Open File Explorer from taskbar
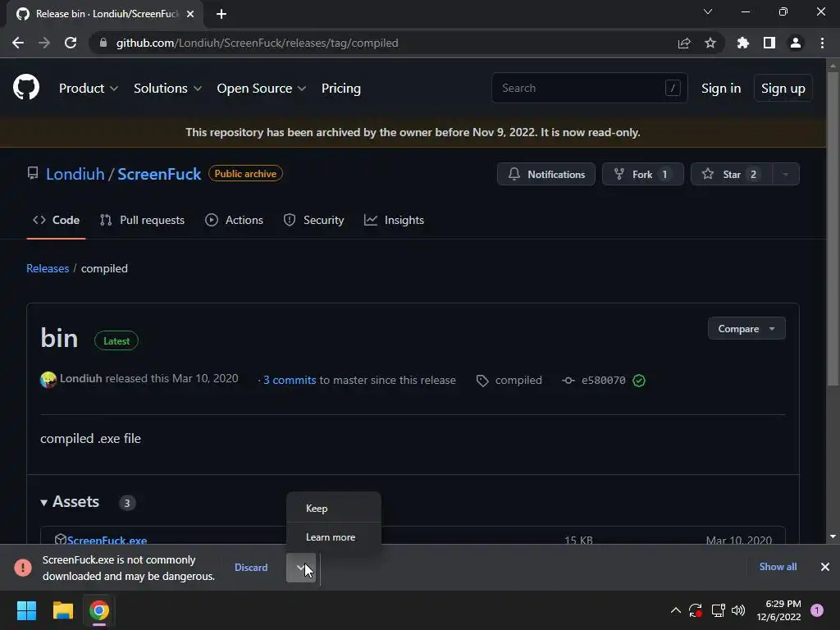This screenshot has width=840, height=630. pos(62,610)
